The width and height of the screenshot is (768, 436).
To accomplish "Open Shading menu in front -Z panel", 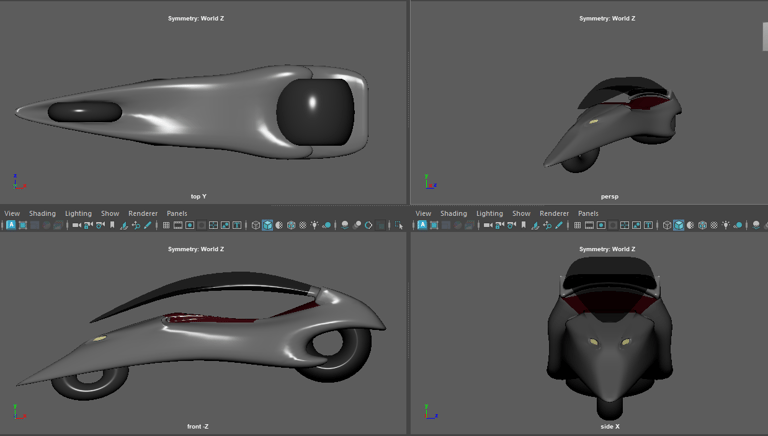I will (x=42, y=214).
